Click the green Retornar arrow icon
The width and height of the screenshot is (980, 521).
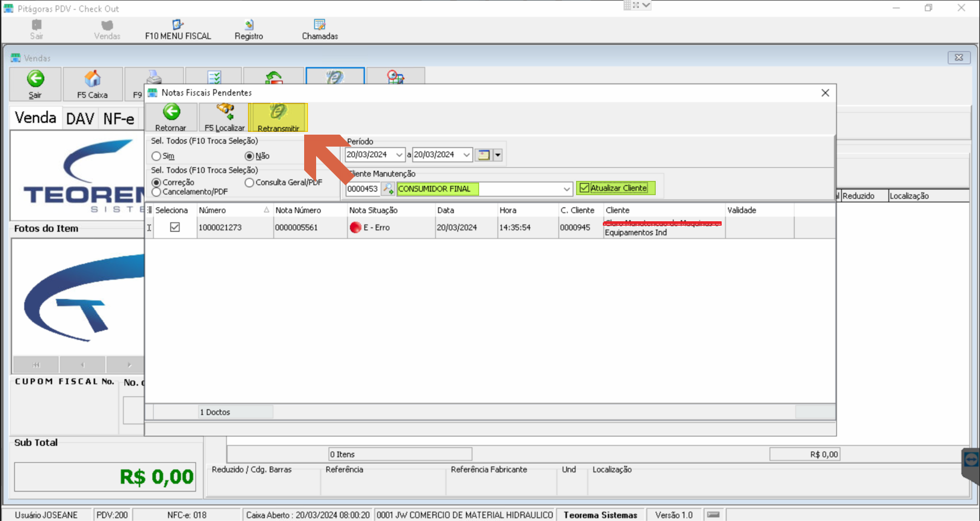171,112
